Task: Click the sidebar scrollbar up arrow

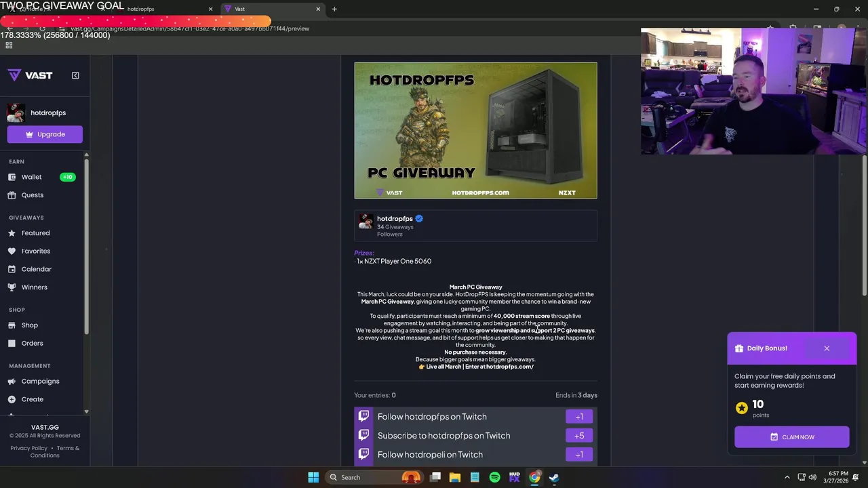Action: pos(86,155)
